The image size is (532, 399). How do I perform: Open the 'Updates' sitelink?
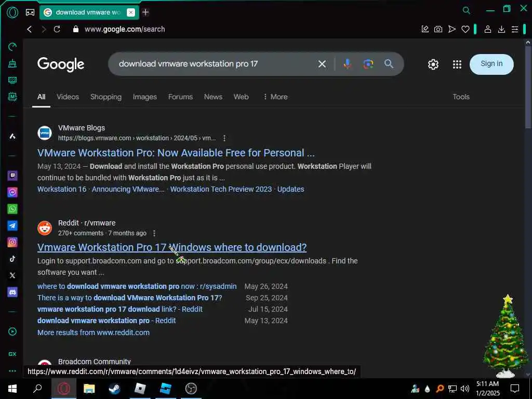(291, 189)
